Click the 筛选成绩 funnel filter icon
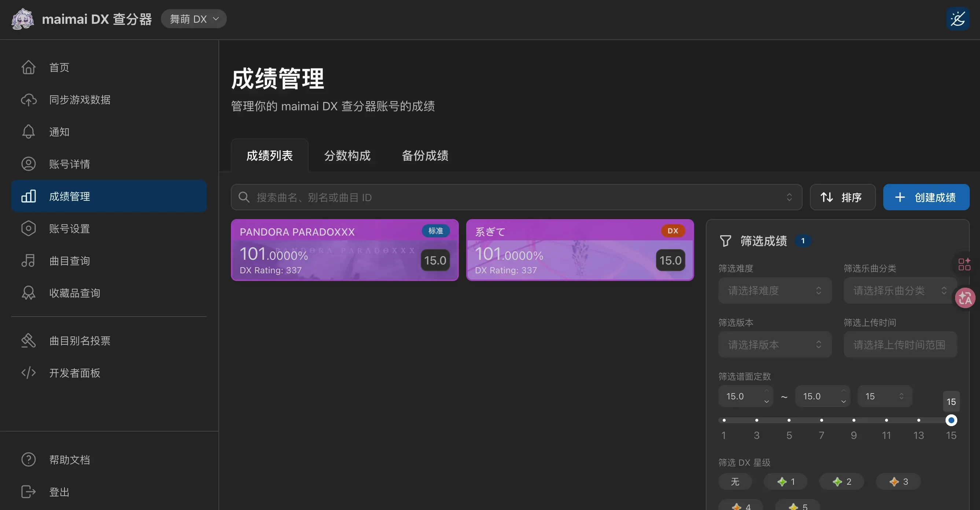The image size is (980, 510). pos(726,241)
